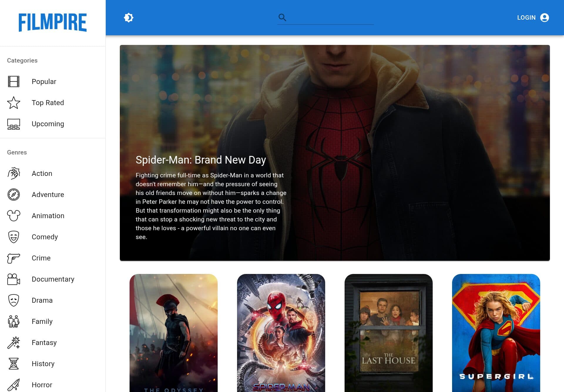Click the account avatar icon
The width and height of the screenshot is (564, 392).
tap(545, 18)
